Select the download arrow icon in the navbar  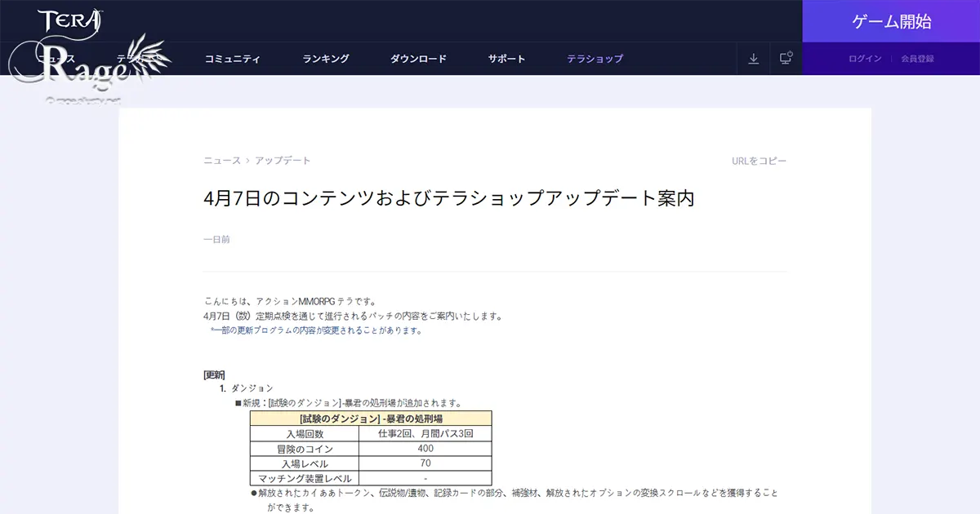752,58
